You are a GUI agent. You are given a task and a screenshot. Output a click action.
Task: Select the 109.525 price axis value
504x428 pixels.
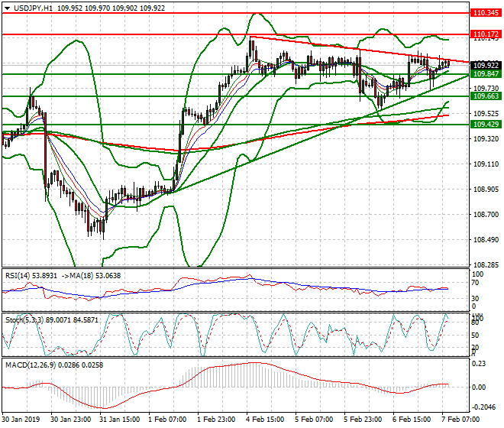tap(486, 114)
